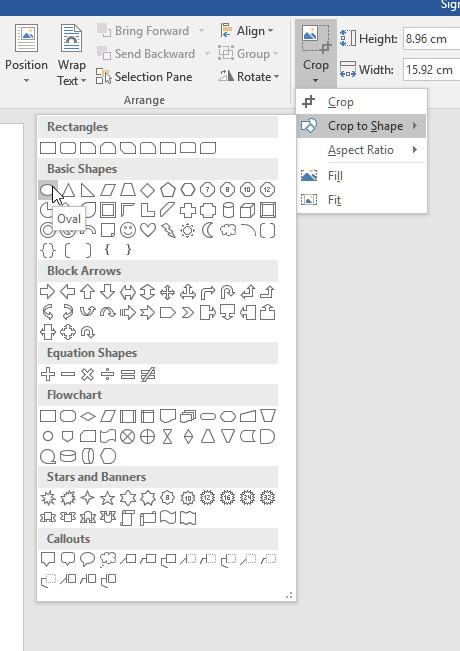The height and width of the screenshot is (651, 460).
Task: Expand the Aspect Ratio submenu
Action: click(x=361, y=150)
